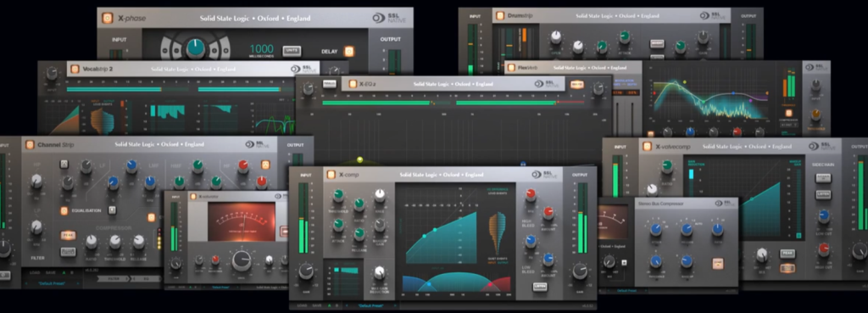
Task: Click small square button beside EQUALISATION label
Action: click(113, 210)
